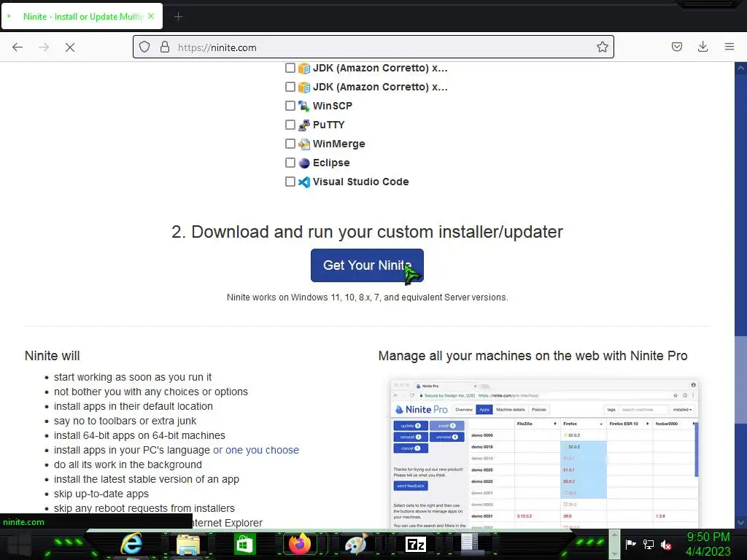Image resolution: width=747 pixels, height=560 pixels.
Task: Click the vertical scrollbar thumb
Action: coord(741,379)
